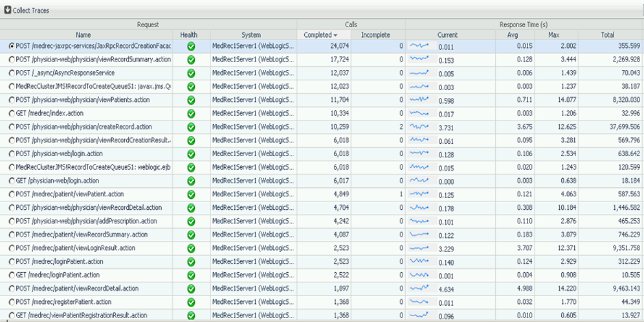
Task: Click the Incomplete column header
Action: 375,35
